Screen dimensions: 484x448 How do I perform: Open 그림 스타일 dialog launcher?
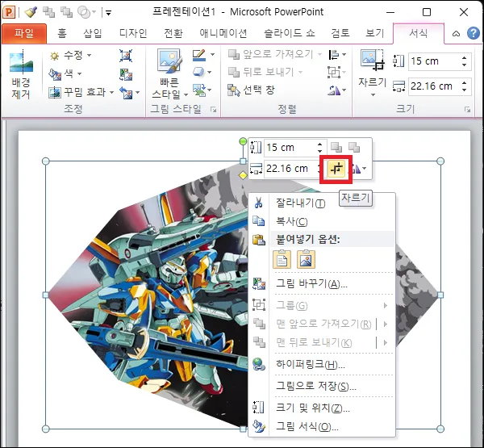coord(213,110)
